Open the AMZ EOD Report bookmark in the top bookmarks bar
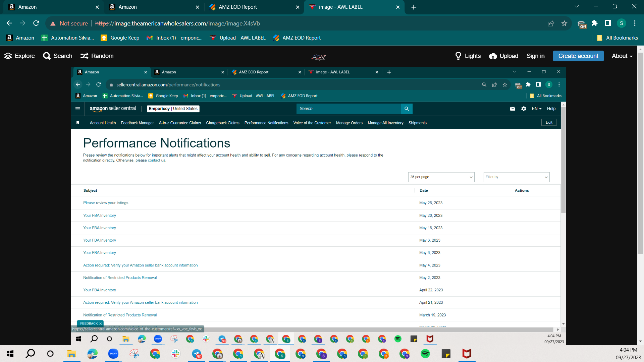 click(297, 38)
